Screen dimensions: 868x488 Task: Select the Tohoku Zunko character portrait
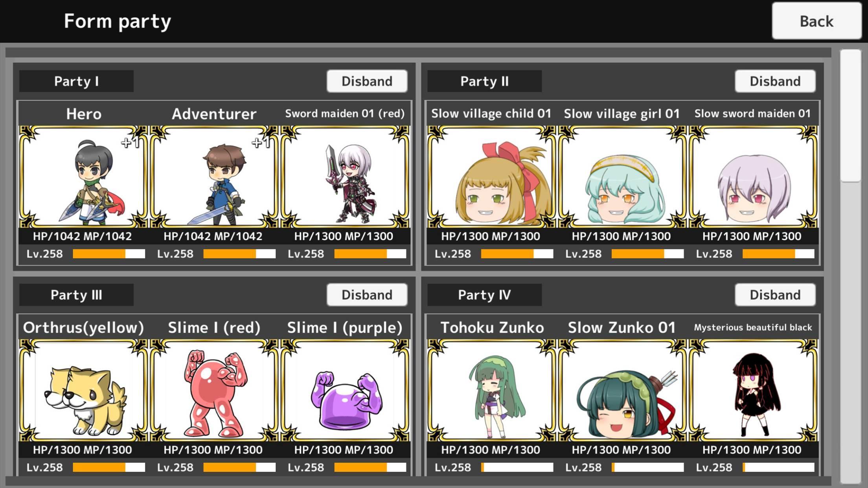click(491, 391)
